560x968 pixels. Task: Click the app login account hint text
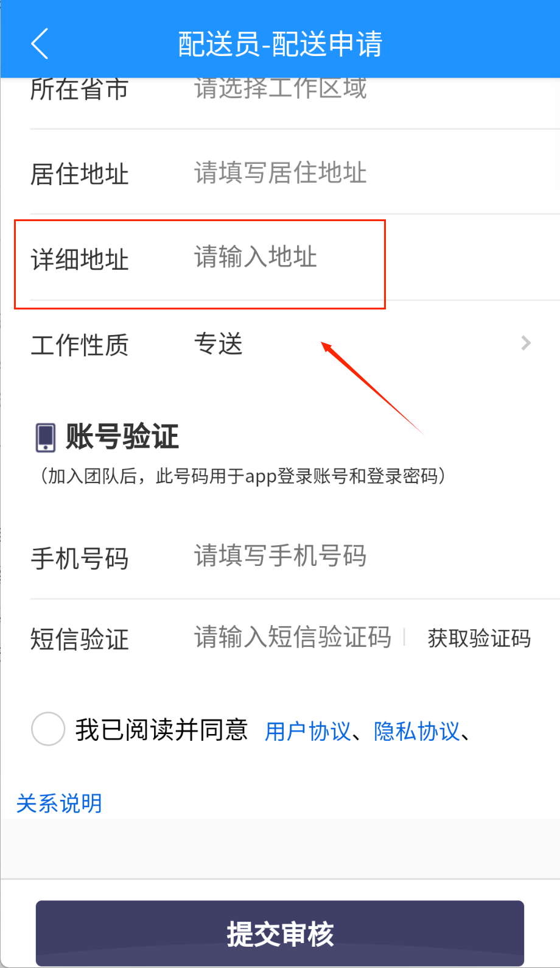(242, 476)
